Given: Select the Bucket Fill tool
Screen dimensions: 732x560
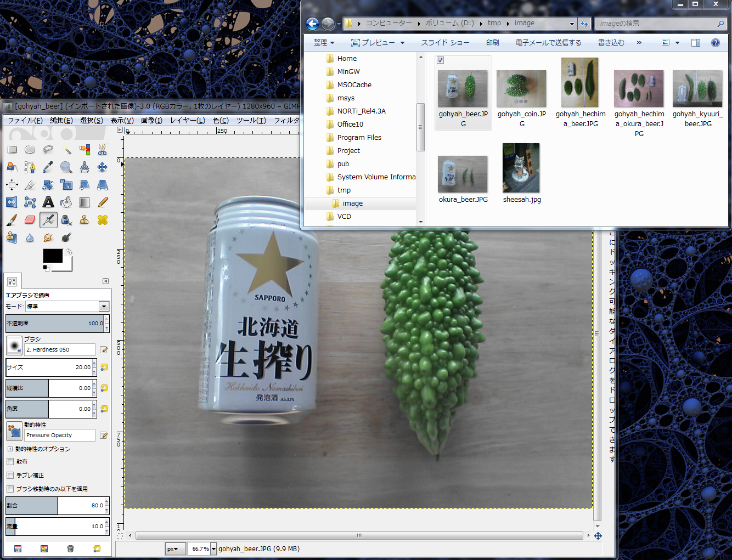Looking at the screenshot, I should 66,202.
